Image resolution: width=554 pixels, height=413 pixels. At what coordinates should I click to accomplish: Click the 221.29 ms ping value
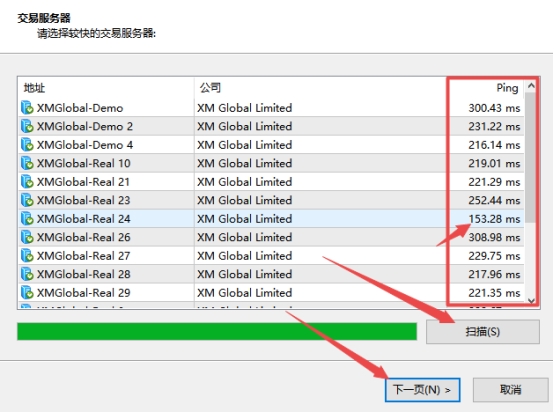click(494, 182)
